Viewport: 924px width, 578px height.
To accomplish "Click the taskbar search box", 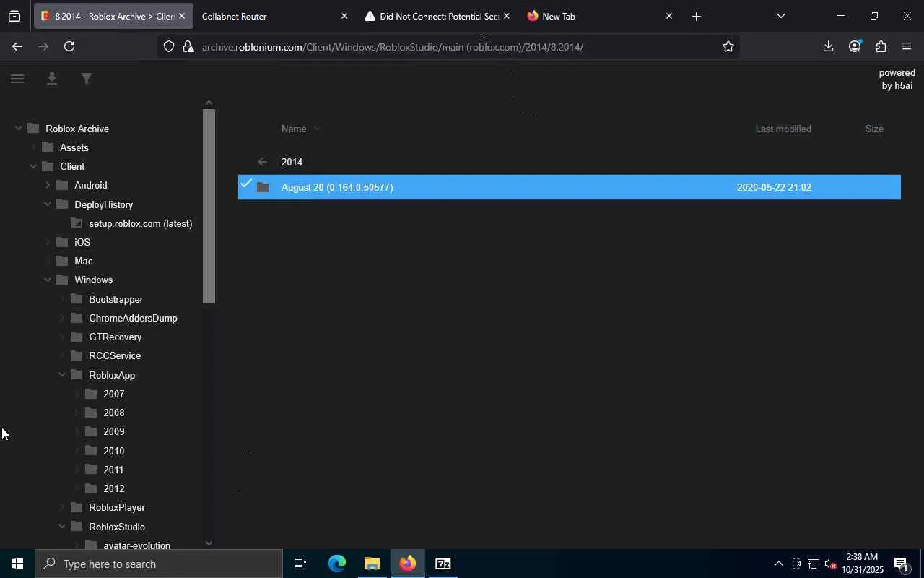I will click(159, 564).
